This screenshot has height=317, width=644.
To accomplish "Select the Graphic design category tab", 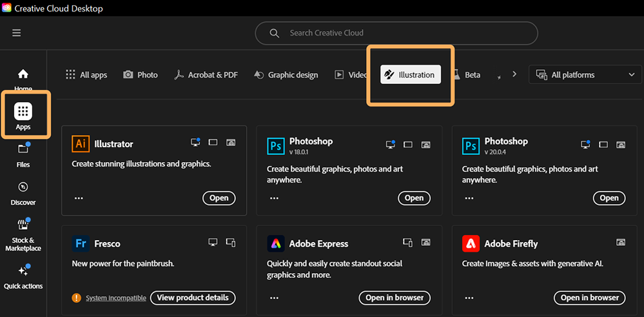I will 286,75.
